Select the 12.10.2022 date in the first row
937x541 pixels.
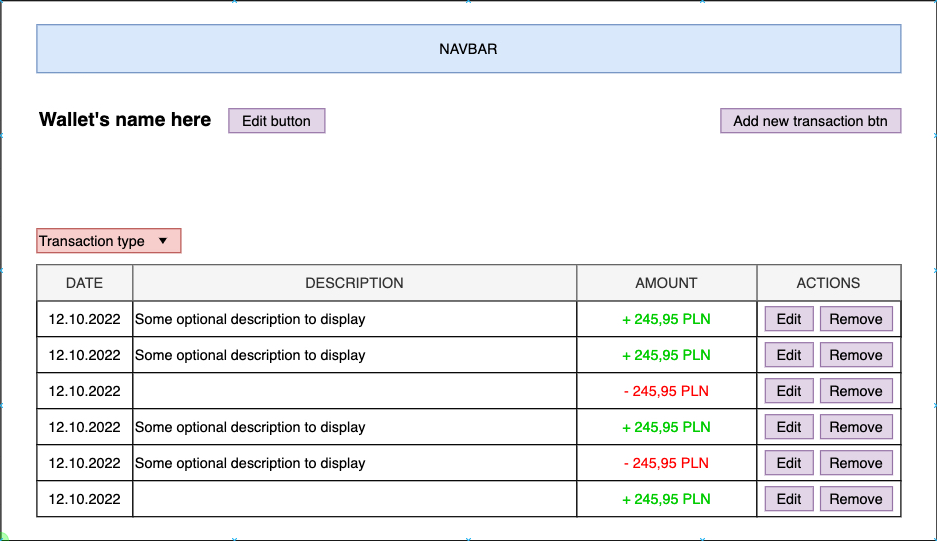point(84,319)
